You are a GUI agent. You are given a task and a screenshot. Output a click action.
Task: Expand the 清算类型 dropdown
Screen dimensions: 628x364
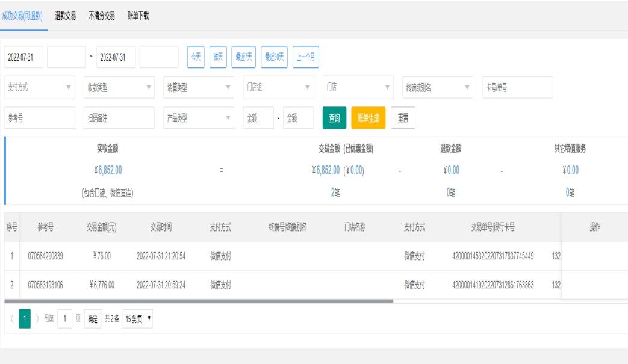(199, 87)
